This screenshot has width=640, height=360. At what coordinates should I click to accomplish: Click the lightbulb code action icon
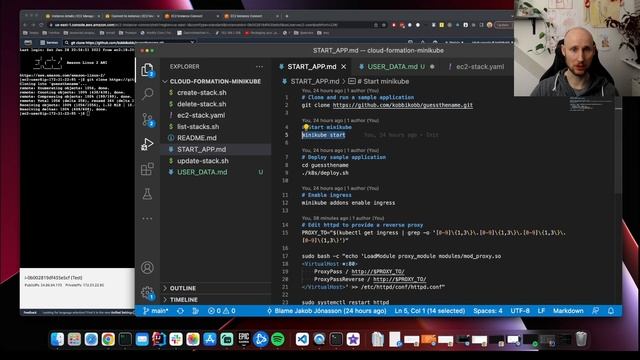[306, 127]
